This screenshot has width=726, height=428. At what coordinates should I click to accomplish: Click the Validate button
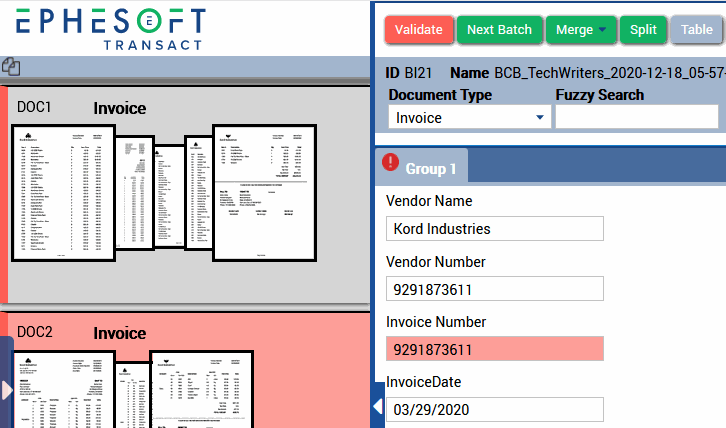[x=419, y=30]
